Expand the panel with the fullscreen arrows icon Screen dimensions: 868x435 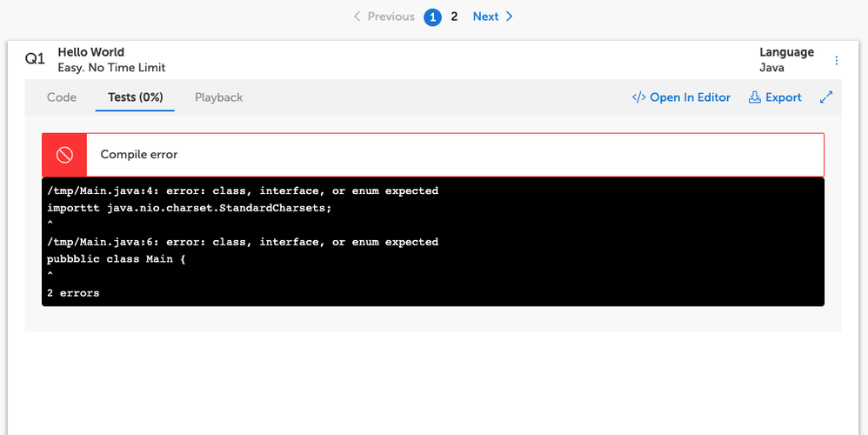[826, 97]
